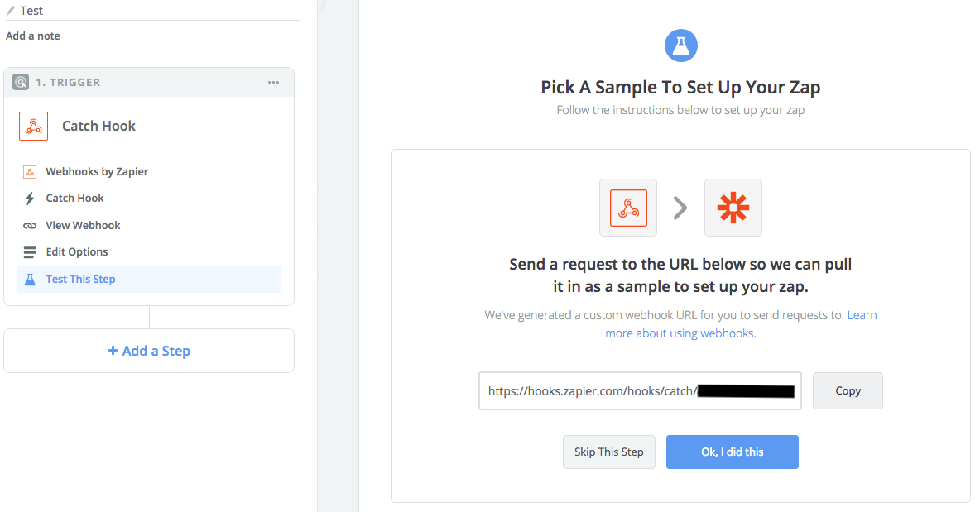Click the Edit Options lines icon

coord(29,252)
